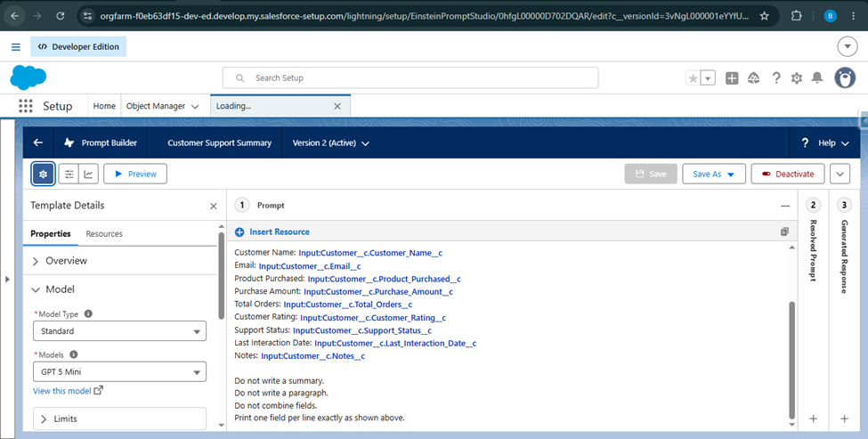Open the Save As dropdown
The image size is (868, 439).
click(714, 174)
